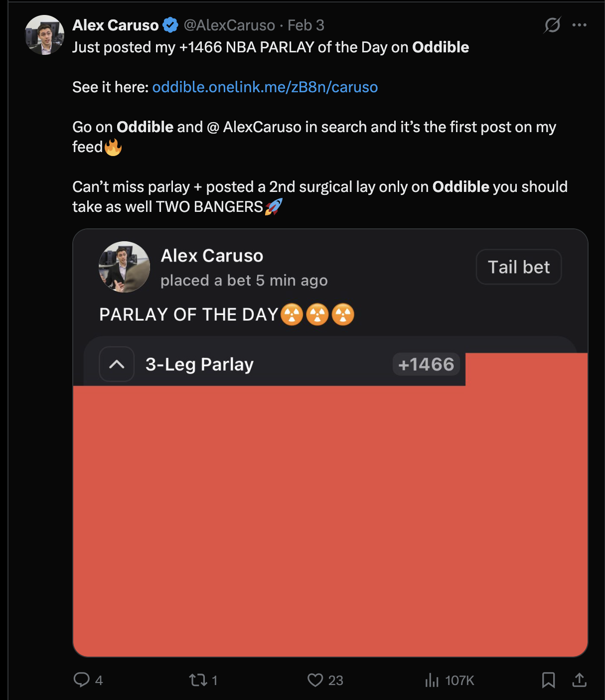The width and height of the screenshot is (605, 700).
Task: Repost this tweet using the repost icon
Action: 198,680
